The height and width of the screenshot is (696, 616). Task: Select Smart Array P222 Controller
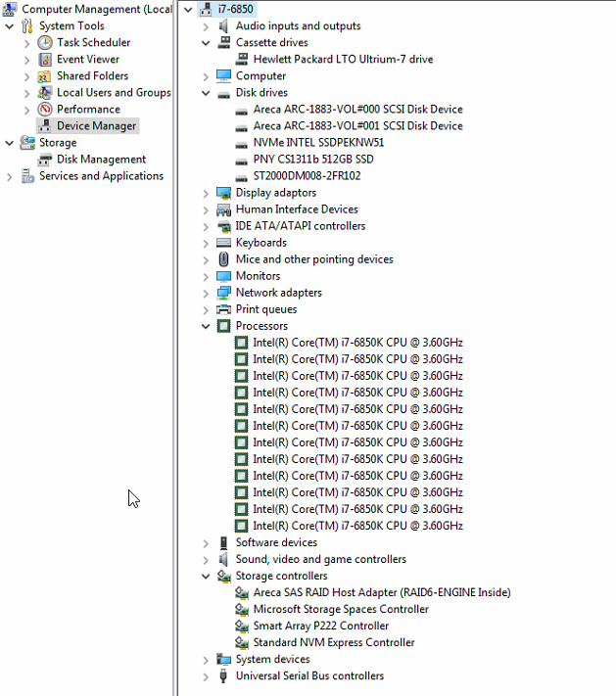[320, 626]
